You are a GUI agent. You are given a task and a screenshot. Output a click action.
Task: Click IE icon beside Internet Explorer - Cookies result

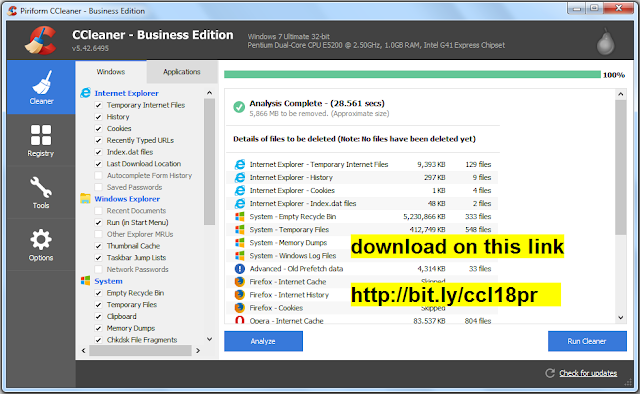point(240,190)
